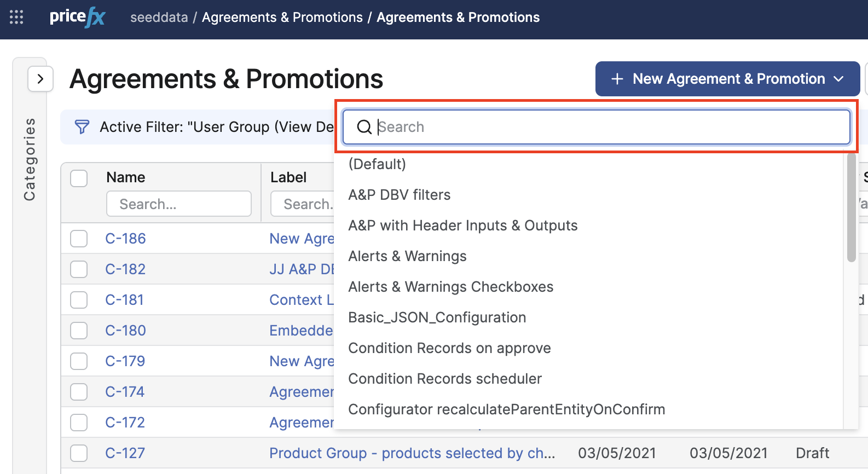Expand the Categories side panel

pyautogui.click(x=40, y=79)
